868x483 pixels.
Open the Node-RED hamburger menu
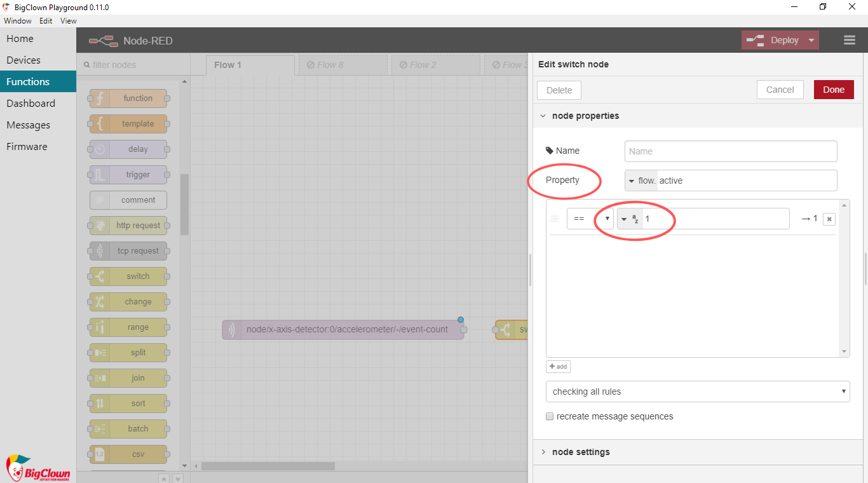[x=850, y=40]
